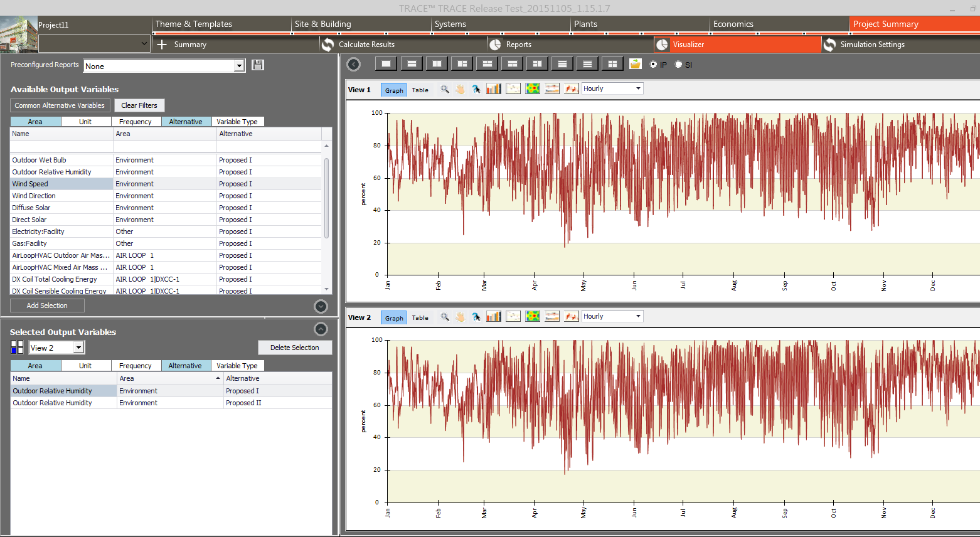Open the Preconfigured Reports dropdown
This screenshot has height=537, width=980.
point(238,66)
